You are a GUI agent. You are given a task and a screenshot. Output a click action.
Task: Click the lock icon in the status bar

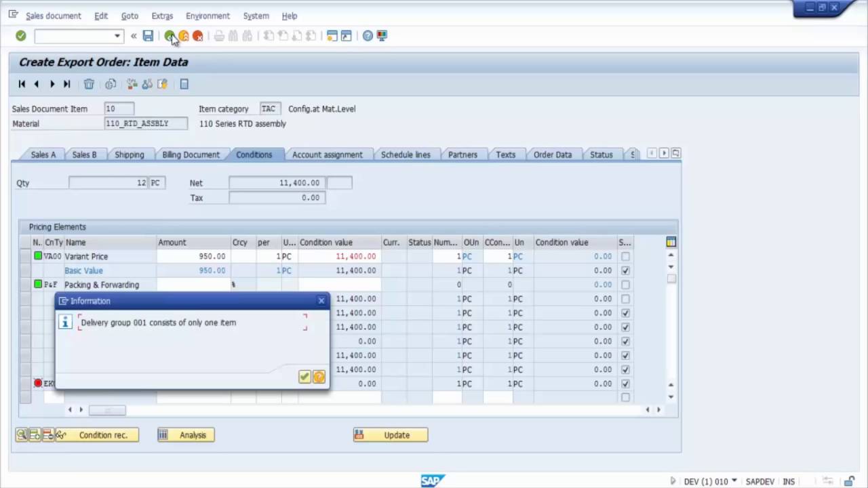pyautogui.click(x=850, y=481)
